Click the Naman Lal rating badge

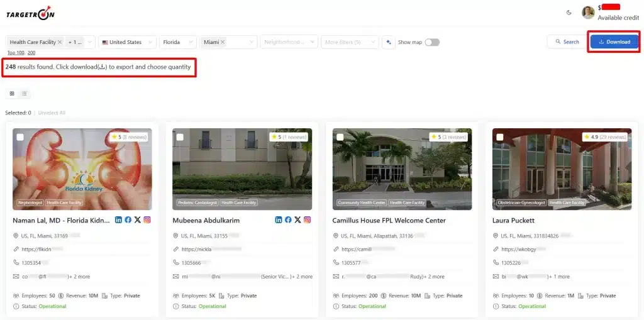pyautogui.click(x=129, y=137)
